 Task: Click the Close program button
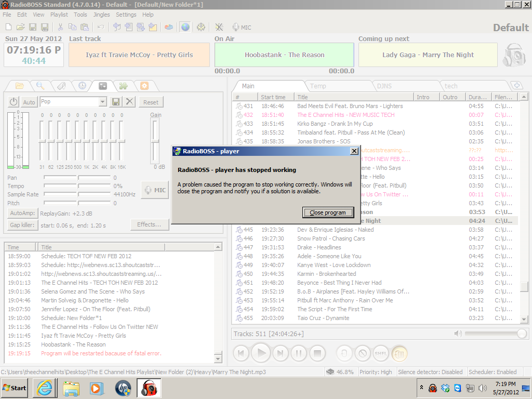pos(328,212)
